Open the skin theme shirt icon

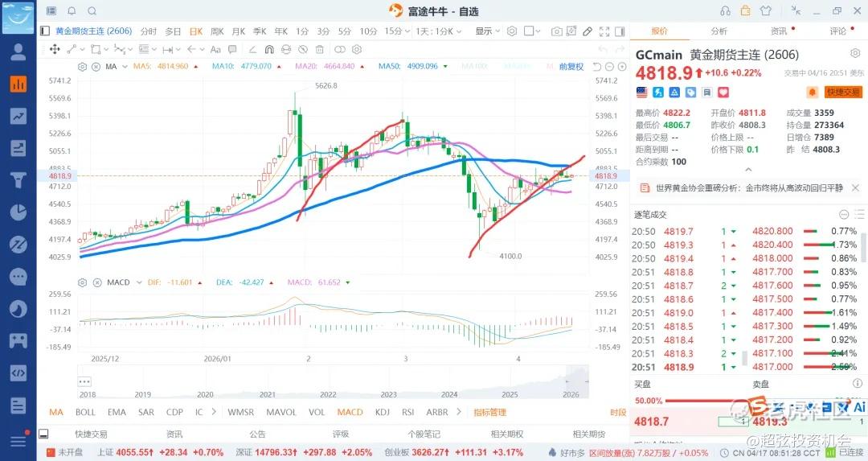pyautogui.click(x=766, y=10)
